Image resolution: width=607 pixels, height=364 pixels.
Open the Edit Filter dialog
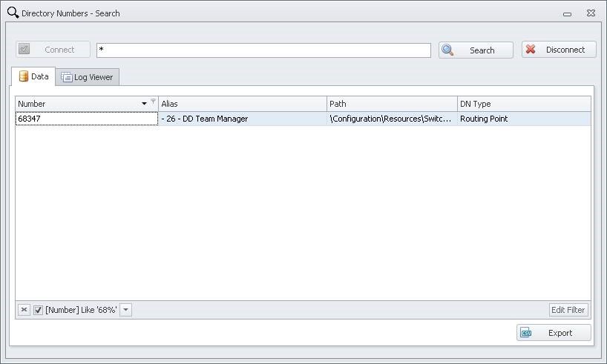coord(568,310)
